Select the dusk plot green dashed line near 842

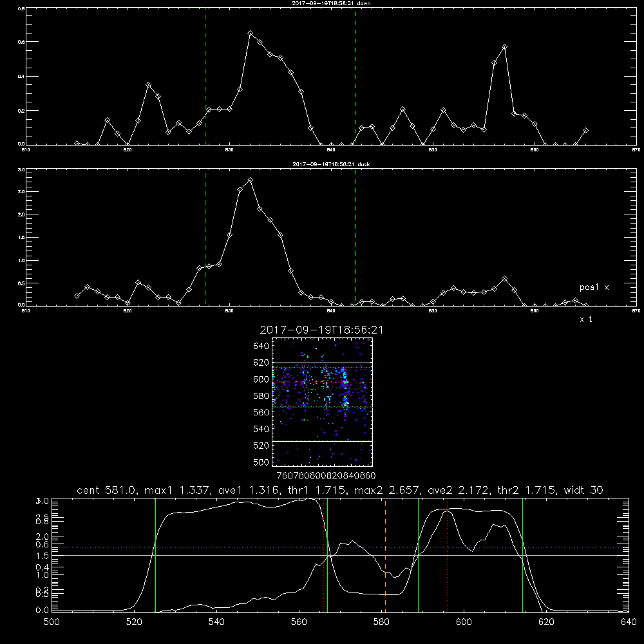(x=355, y=238)
